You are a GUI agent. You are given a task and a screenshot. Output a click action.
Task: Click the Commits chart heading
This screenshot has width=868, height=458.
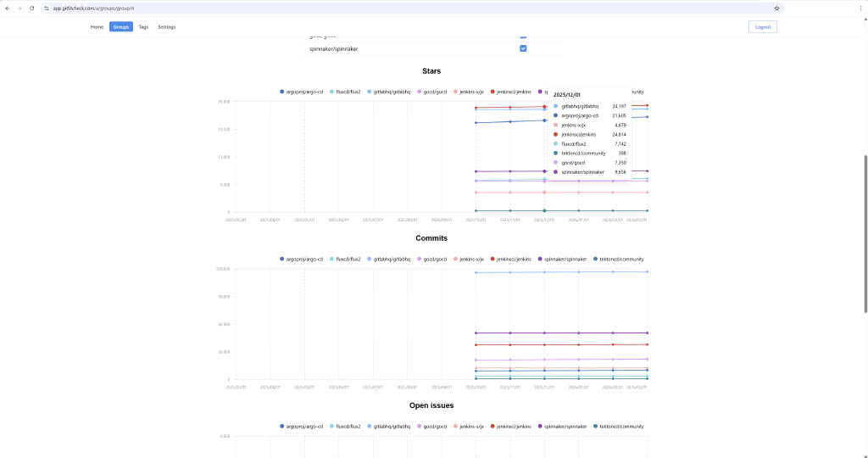tap(431, 238)
